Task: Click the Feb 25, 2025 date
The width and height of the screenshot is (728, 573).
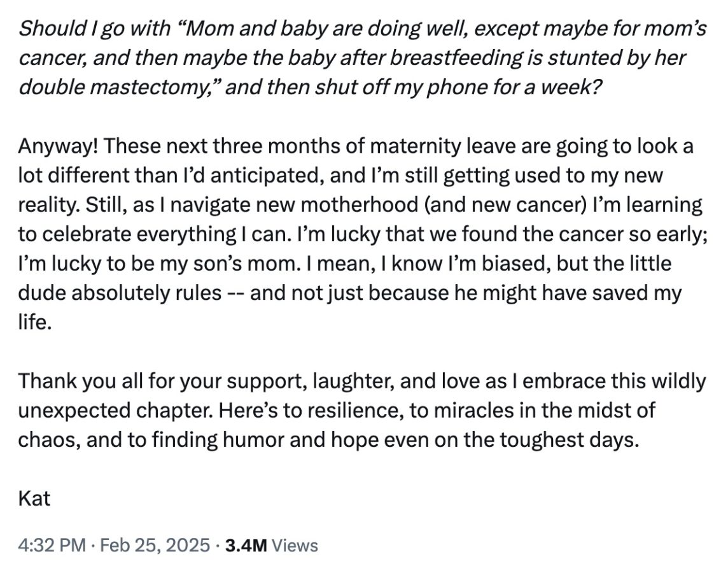Action: [x=153, y=545]
